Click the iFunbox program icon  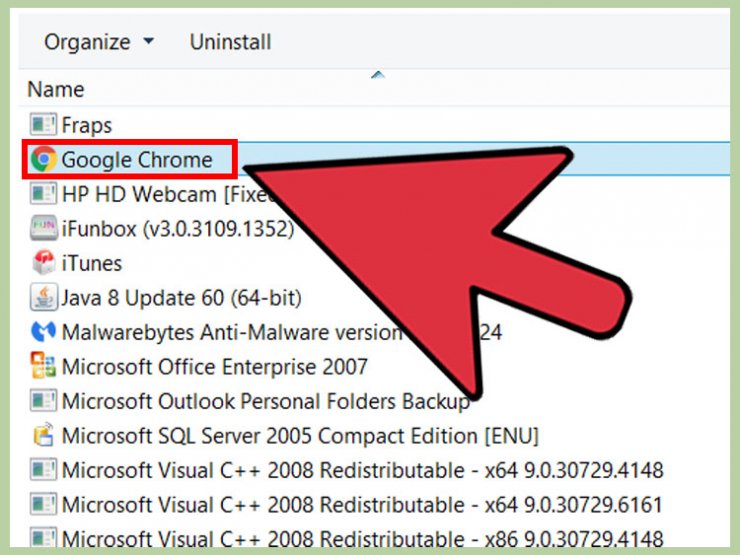pyautogui.click(x=43, y=228)
